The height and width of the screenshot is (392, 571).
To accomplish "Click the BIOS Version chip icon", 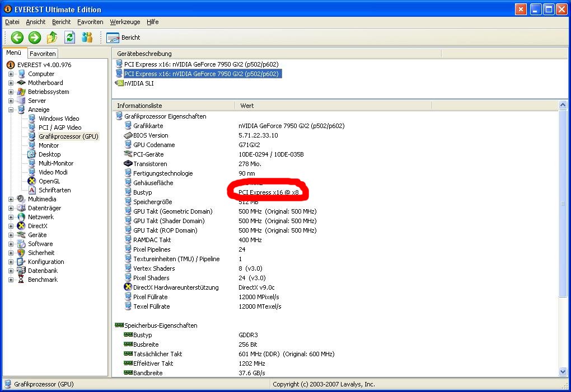I will [128, 135].
